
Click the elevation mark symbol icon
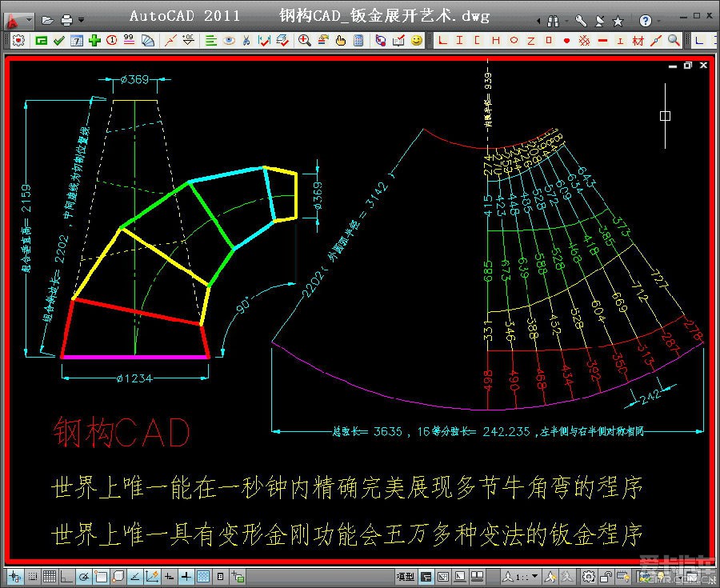[188, 40]
